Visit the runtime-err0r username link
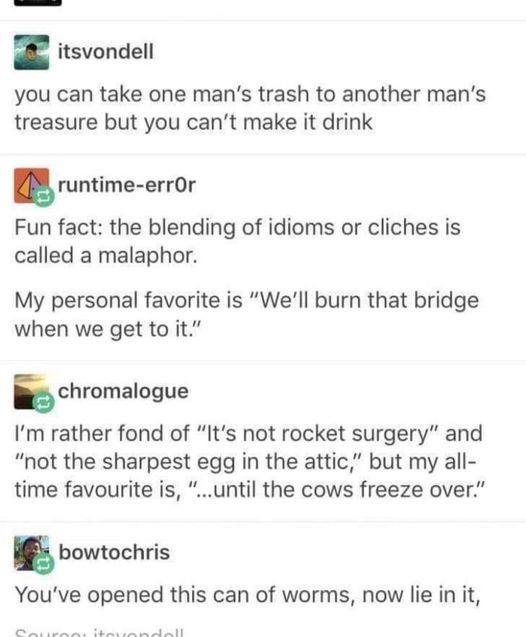Image resolution: width=526 pixels, height=637 pixels. coord(127,185)
